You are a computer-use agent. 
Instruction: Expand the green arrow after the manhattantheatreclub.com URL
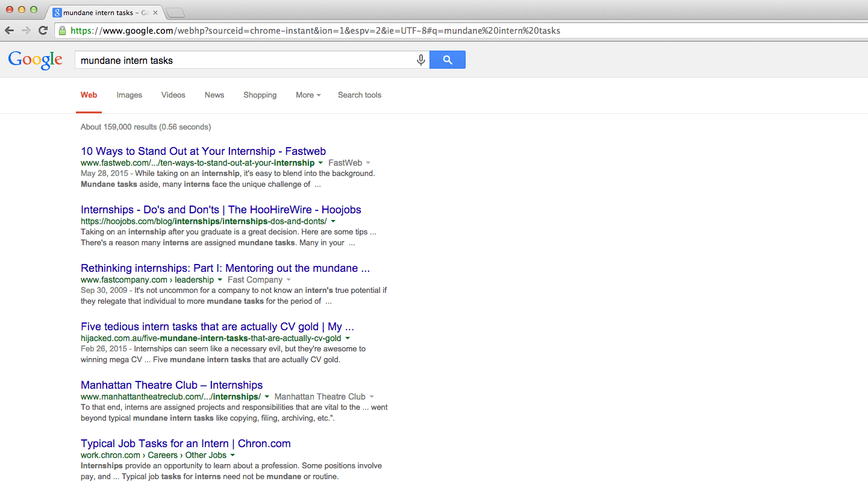click(267, 397)
